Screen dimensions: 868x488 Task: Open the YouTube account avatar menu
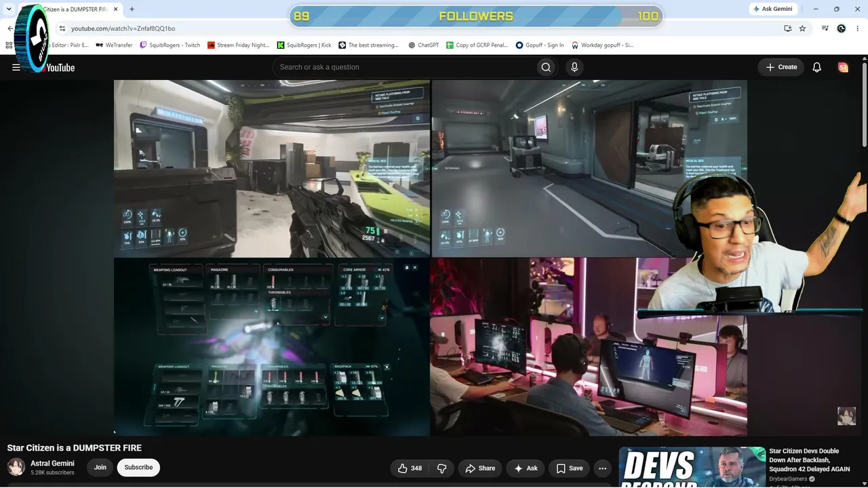pyautogui.click(x=843, y=67)
